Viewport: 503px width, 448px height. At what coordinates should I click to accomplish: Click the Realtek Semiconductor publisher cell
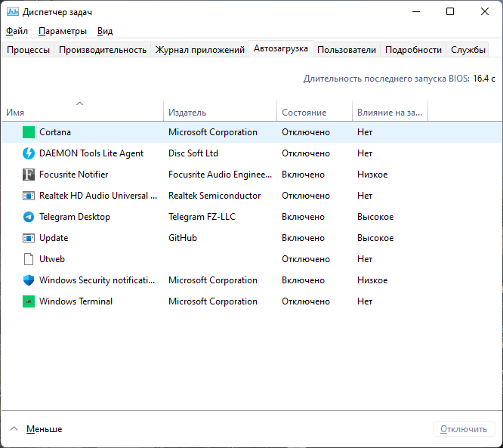(x=214, y=196)
